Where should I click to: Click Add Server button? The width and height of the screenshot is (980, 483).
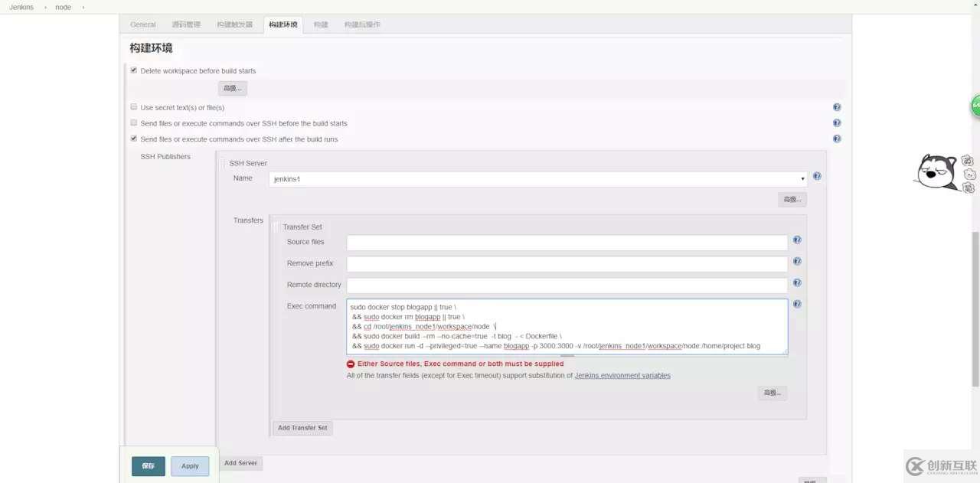point(241,463)
